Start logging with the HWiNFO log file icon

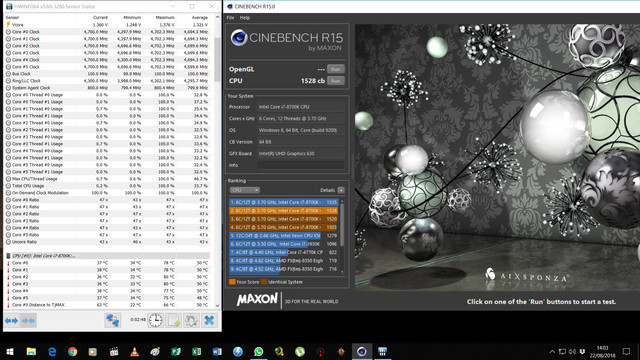point(173,320)
